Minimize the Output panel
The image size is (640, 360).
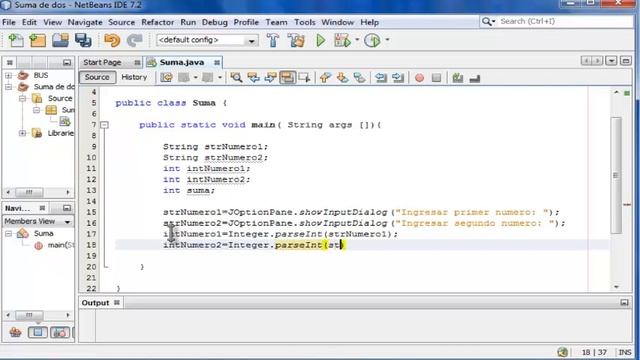coord(624,302)
